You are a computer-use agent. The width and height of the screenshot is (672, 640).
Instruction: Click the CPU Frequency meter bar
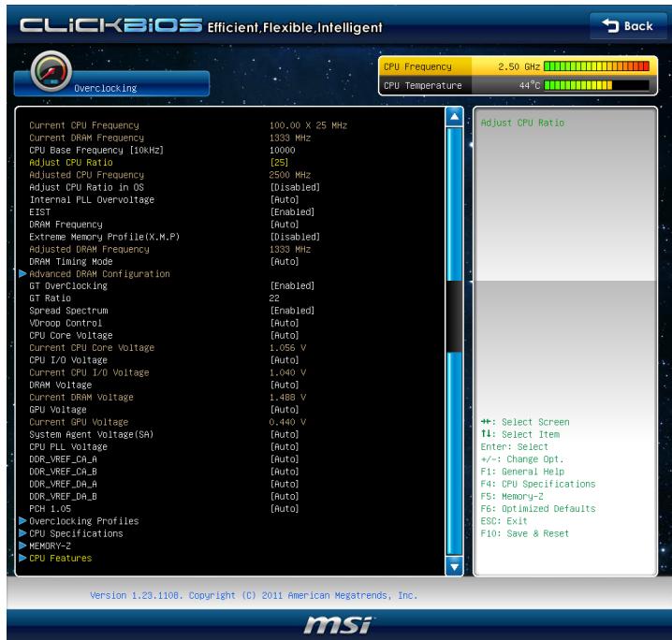(x=596, y=66)
